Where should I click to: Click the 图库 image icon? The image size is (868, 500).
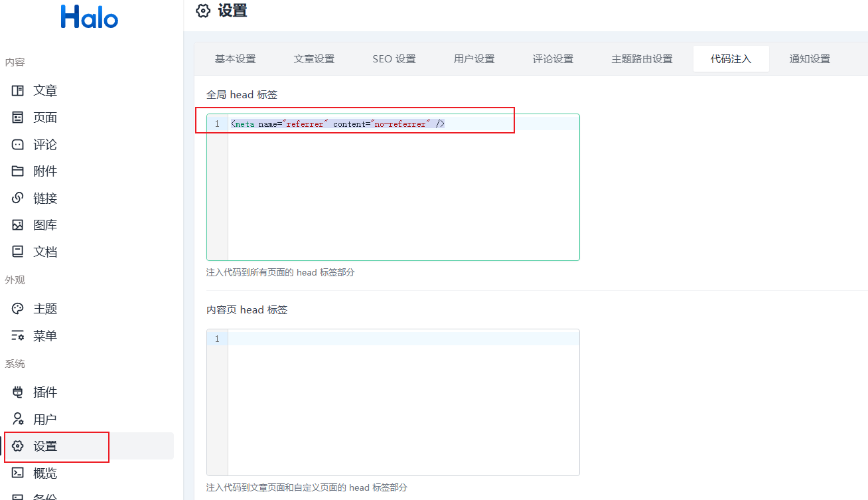coord(18,225)
